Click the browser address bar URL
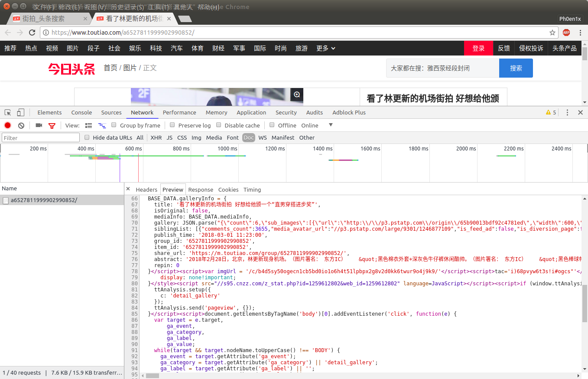 [x=123, y=33]
